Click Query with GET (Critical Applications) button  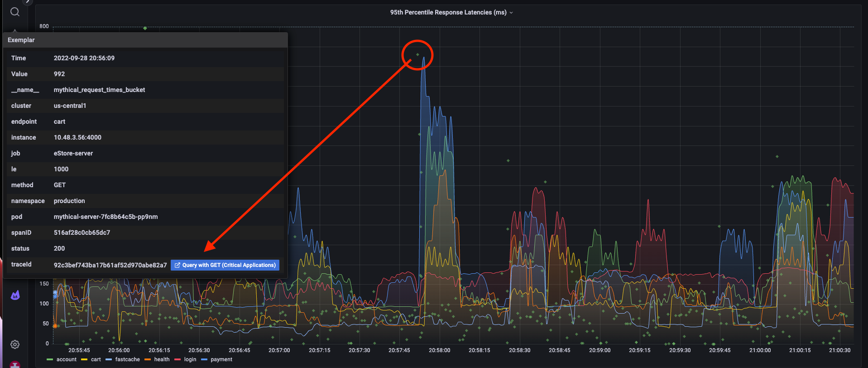coord(225,265)
